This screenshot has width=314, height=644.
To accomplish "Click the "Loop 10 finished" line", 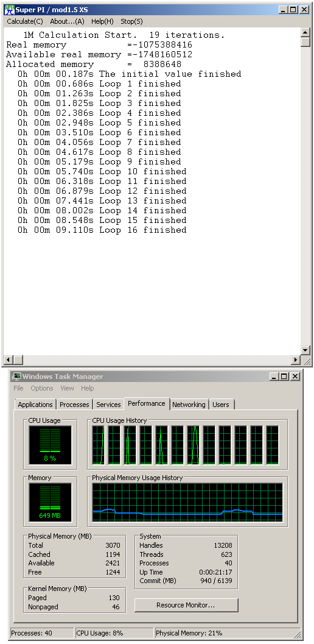I will [102, 172].
